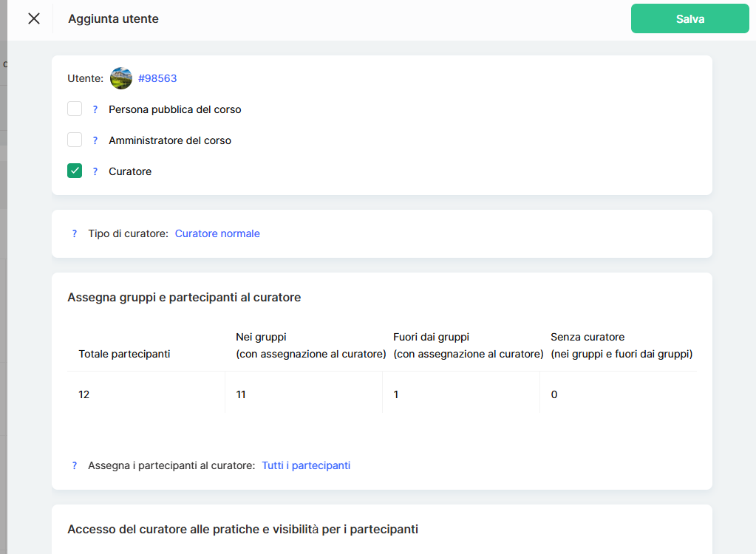Click the Nei gruppi count 11

(x=241, y=394)
